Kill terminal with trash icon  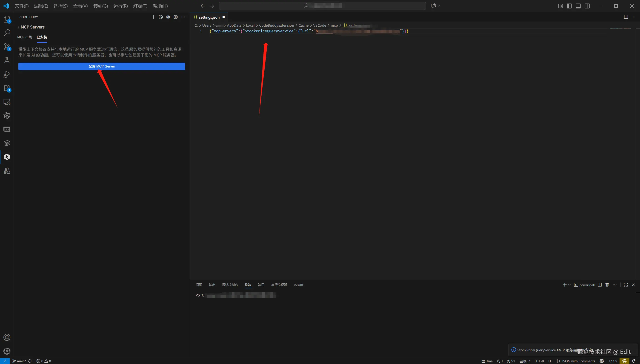[607, 285]
